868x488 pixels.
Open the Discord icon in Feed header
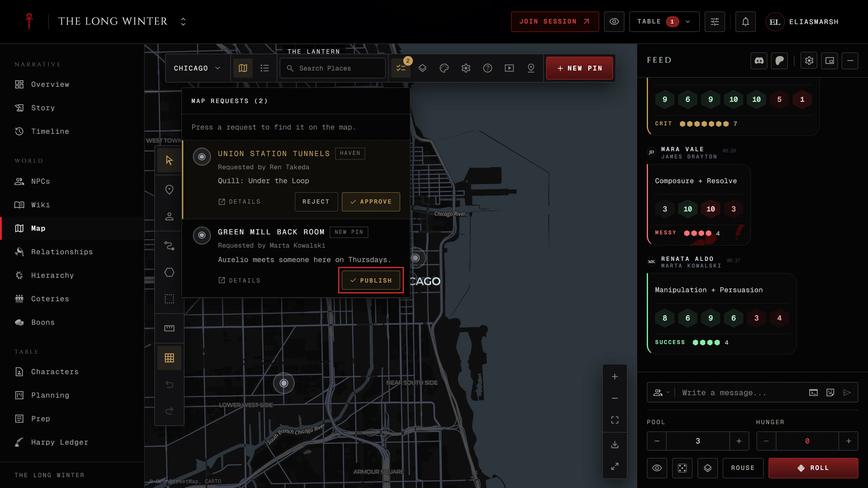(759, 61)
